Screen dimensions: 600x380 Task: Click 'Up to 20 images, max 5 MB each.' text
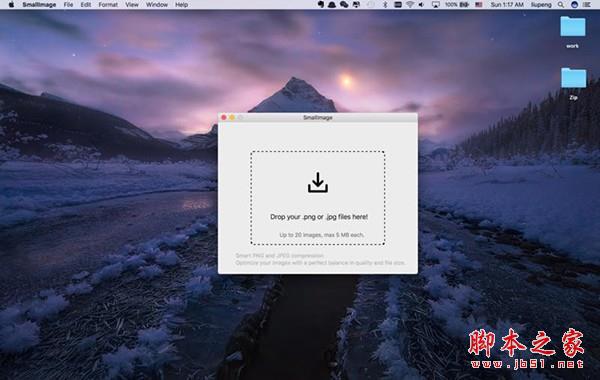click(321, 235)
